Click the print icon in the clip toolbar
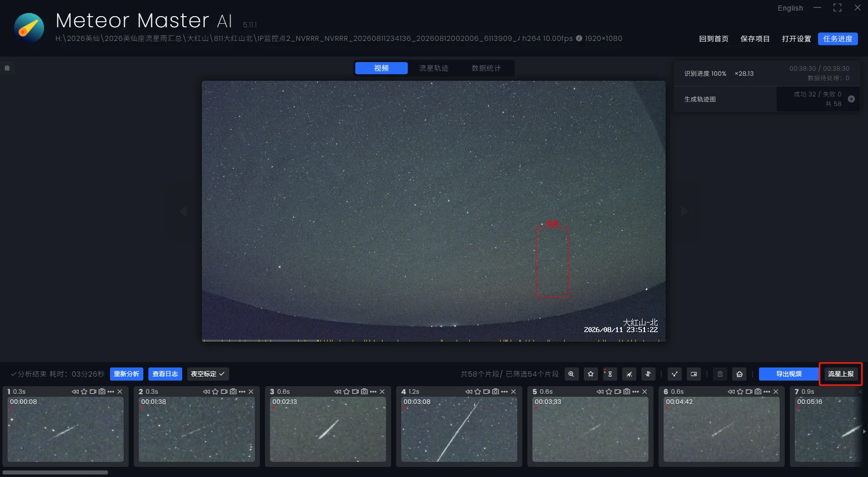868x477 pixels. tap(739, 374)
